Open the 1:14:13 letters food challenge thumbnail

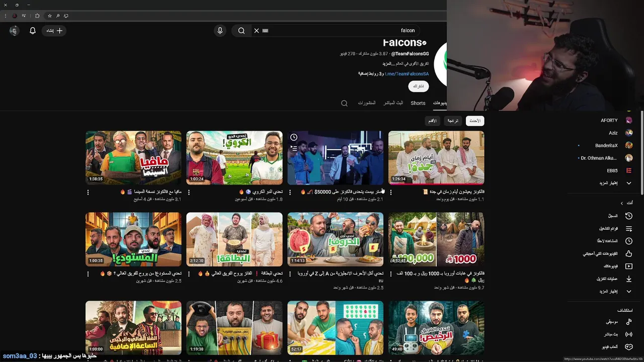point(335,239)
